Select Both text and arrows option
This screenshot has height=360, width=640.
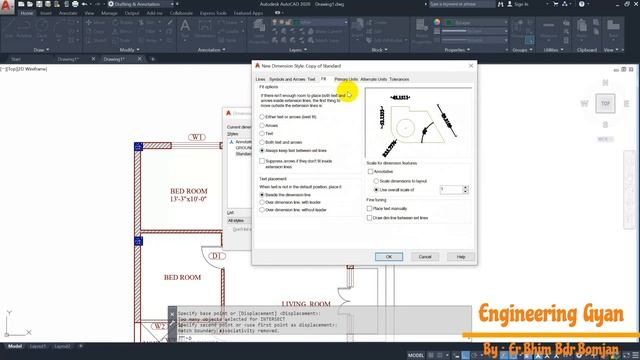[281, 142]
